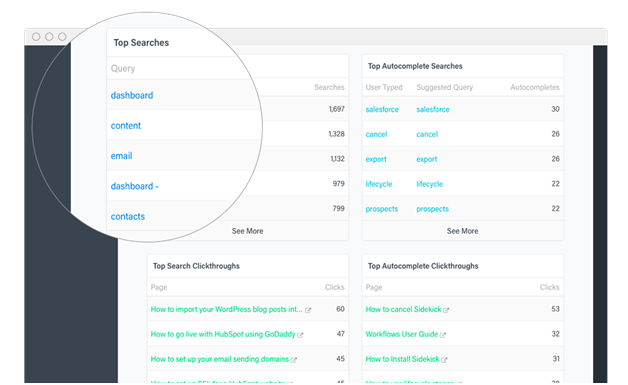This screenshot has height=385, width=628.
Task: Open 'How to set up your email sending domains'
Action: (220, 359)
